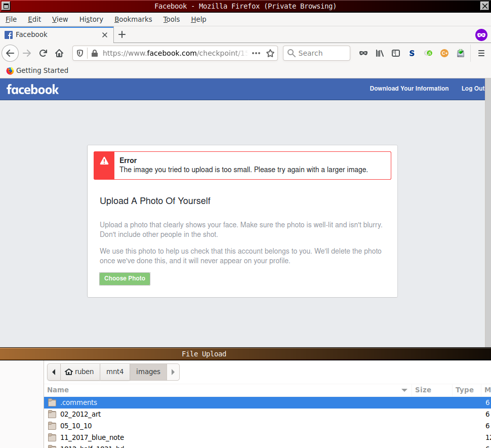The height and width of the screenshot is (448, 491).
Task: Open the History menu
Action: 91,19
